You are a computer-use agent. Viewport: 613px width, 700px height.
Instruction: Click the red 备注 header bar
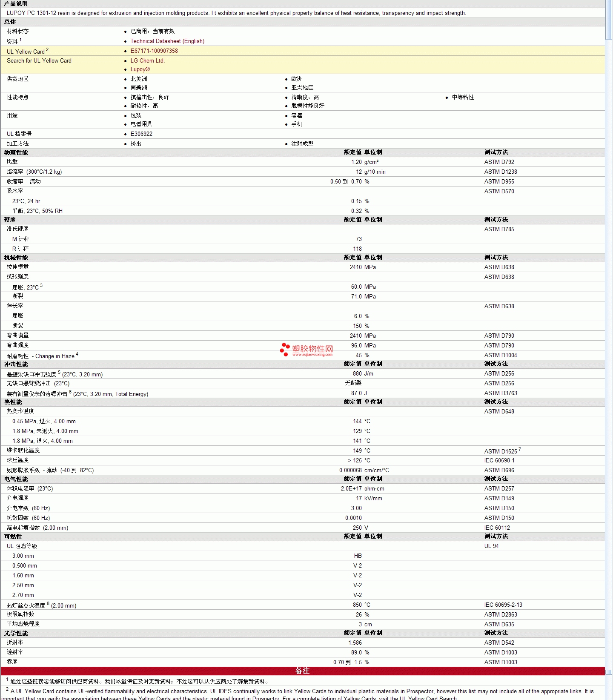303,671
